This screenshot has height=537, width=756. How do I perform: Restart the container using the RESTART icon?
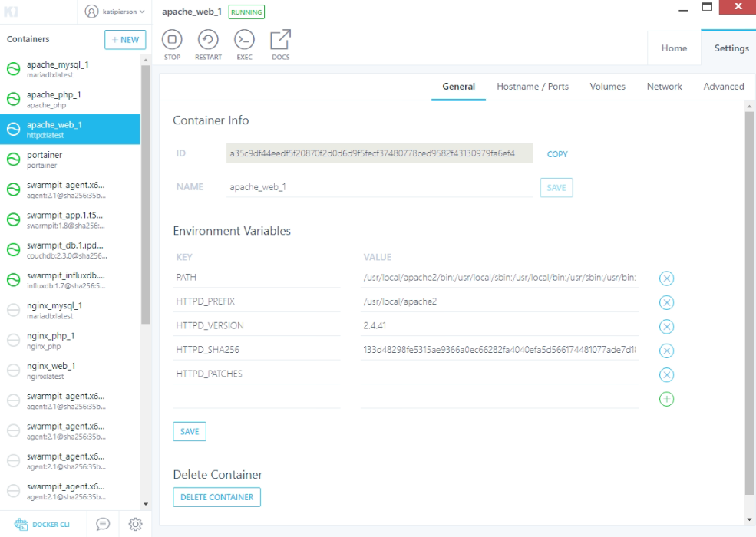[x=208, y=41]
